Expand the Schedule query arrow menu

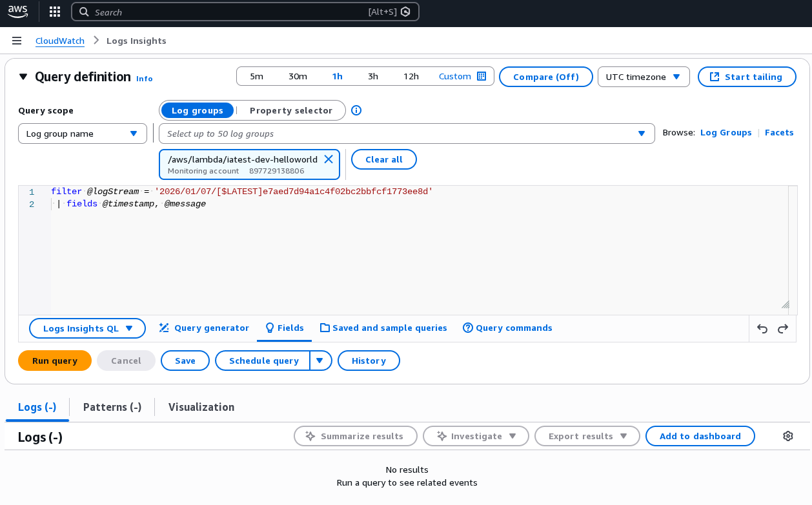click(x=321, y=361)
